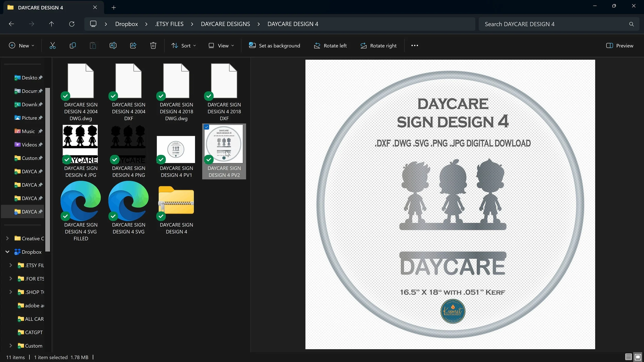
Task: Click the Cut scissors icon
Action: [x=53, y=46]
